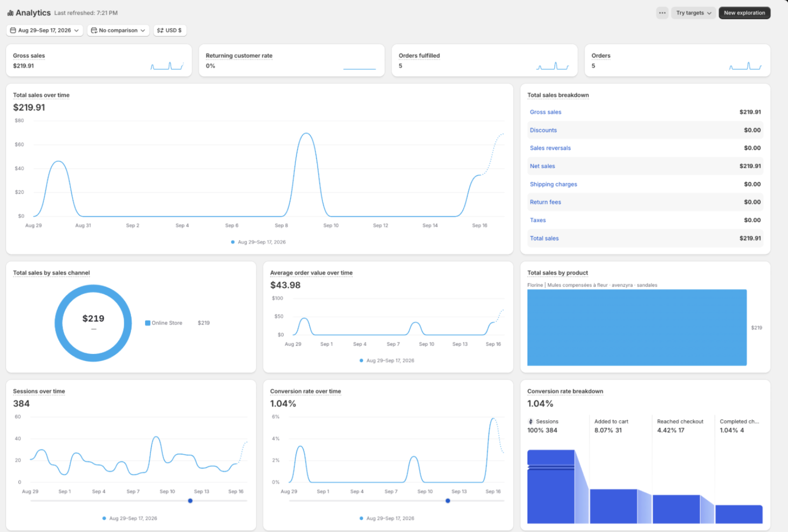Open the Shipping charges link

click(553, 184)
